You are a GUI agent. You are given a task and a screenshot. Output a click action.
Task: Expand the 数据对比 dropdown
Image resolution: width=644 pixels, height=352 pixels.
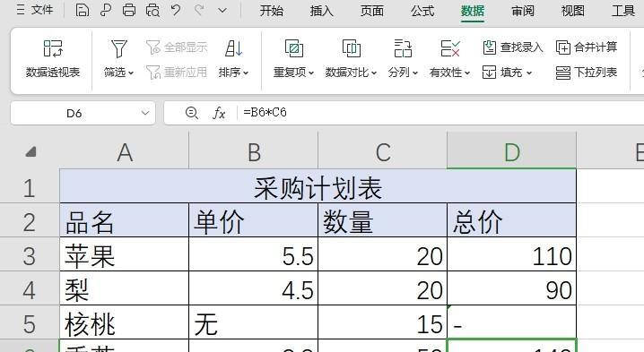tap(374, 73)
